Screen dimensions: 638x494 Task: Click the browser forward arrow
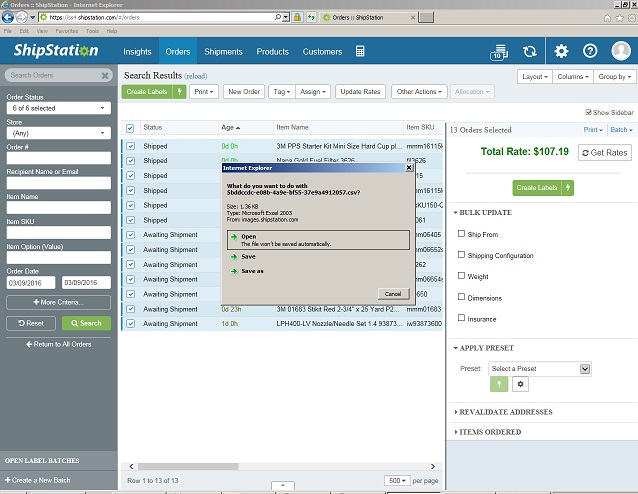click(x=22, y=17)
